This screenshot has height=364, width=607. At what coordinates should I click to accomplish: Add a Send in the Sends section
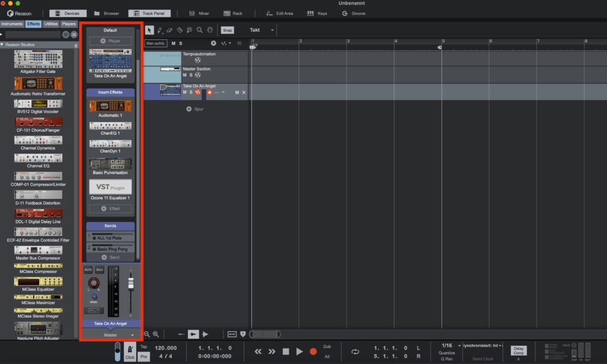(x=110, y=257)
